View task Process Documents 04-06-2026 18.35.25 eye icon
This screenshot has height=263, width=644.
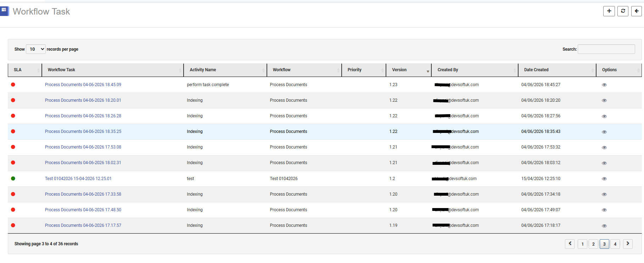[x=604, y=132]
